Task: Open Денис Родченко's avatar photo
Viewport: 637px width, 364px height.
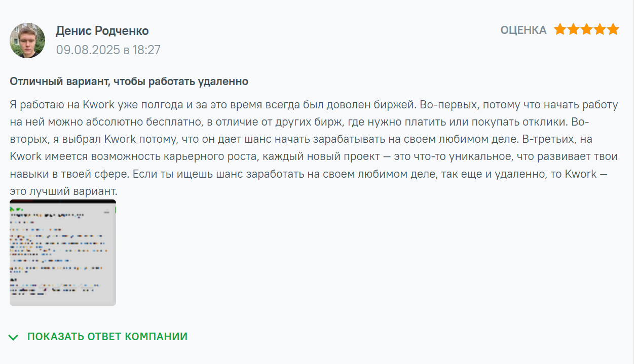Action: pos(27,40)
